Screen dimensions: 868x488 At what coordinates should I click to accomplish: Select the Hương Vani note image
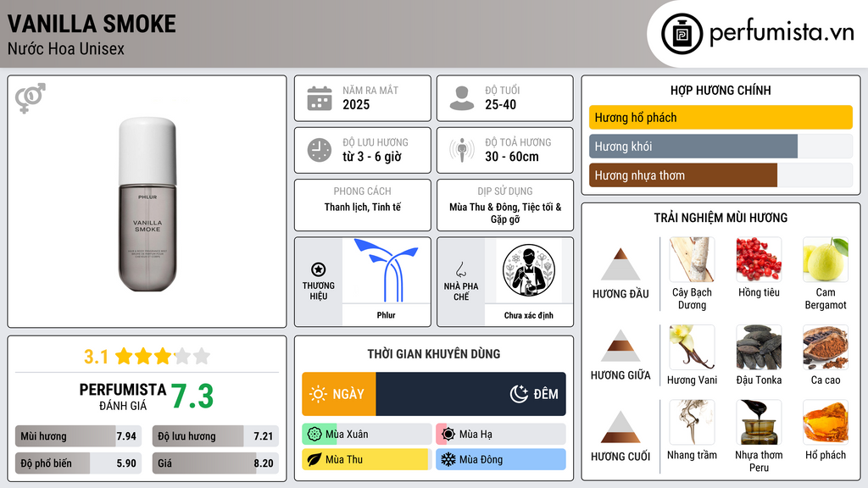click(692, 347)
